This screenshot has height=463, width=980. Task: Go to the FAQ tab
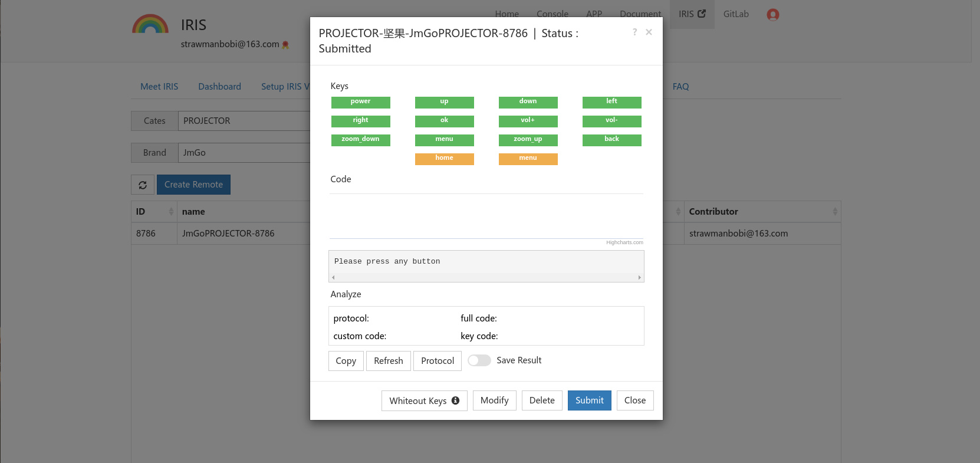pyautogui.click(x=680, y=87)
